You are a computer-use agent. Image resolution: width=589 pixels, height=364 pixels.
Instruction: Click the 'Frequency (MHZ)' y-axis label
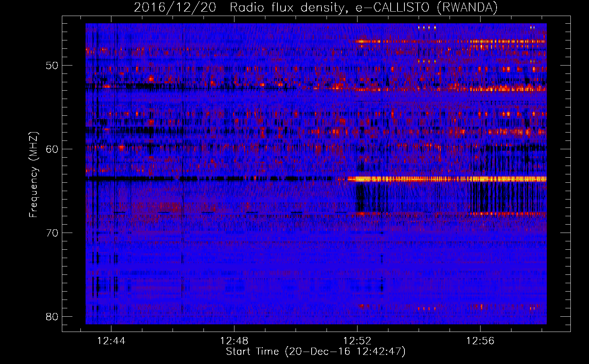point(33,175)
